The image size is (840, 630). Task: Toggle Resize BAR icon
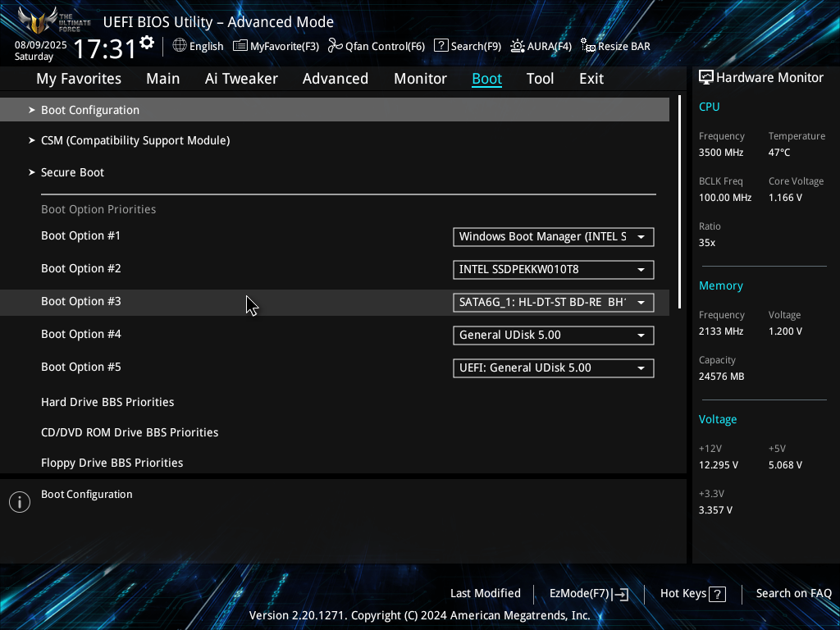coord(587,46)
